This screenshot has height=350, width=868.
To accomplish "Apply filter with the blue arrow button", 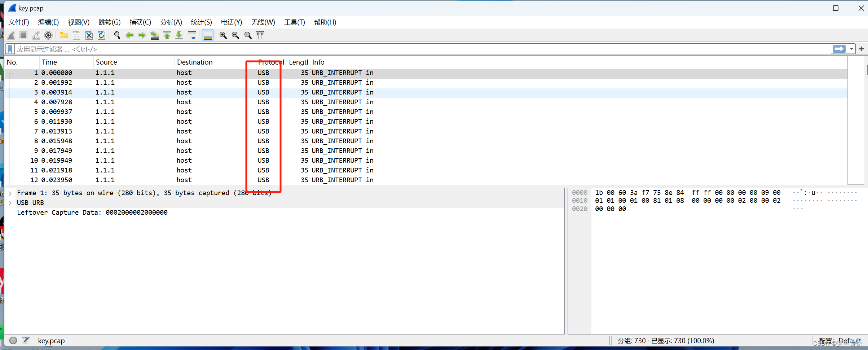I will tap(839, 49).
